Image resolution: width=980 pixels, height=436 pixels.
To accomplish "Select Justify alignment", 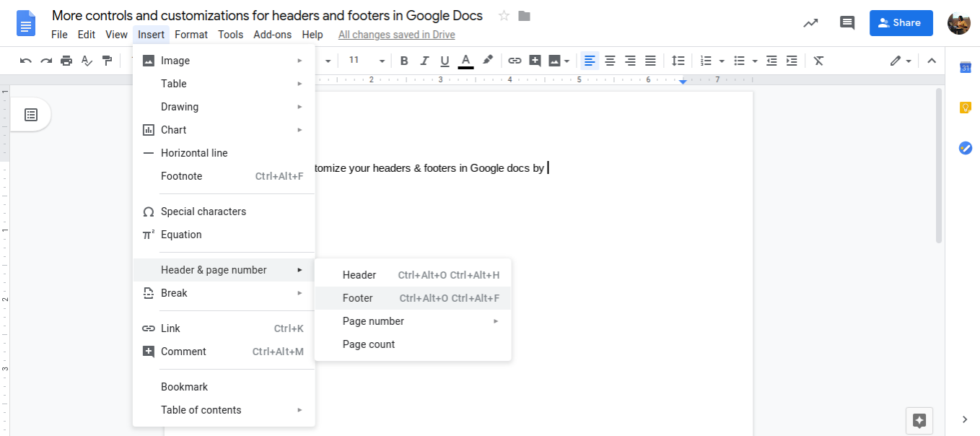I will click(x=650, y=61).
